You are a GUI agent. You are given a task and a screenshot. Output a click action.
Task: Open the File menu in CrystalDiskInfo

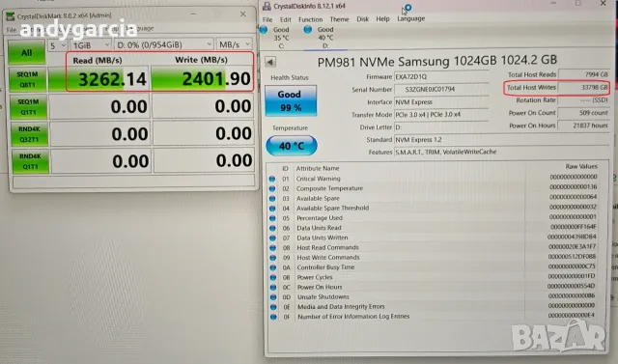(x=267, y=19)
